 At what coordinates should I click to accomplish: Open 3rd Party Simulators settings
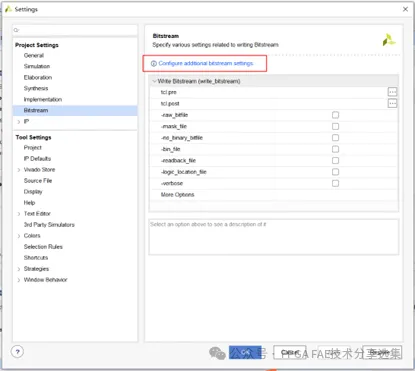[x=49, y=225]
